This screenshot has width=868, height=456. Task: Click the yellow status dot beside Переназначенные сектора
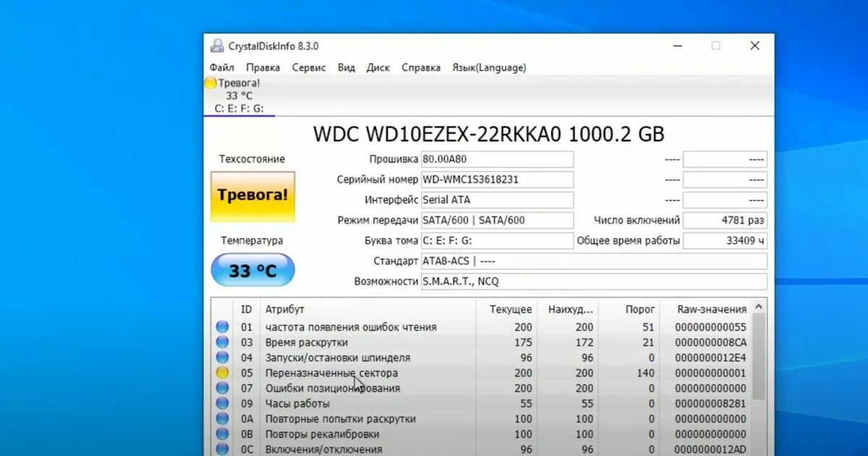[x=224, y=372]
